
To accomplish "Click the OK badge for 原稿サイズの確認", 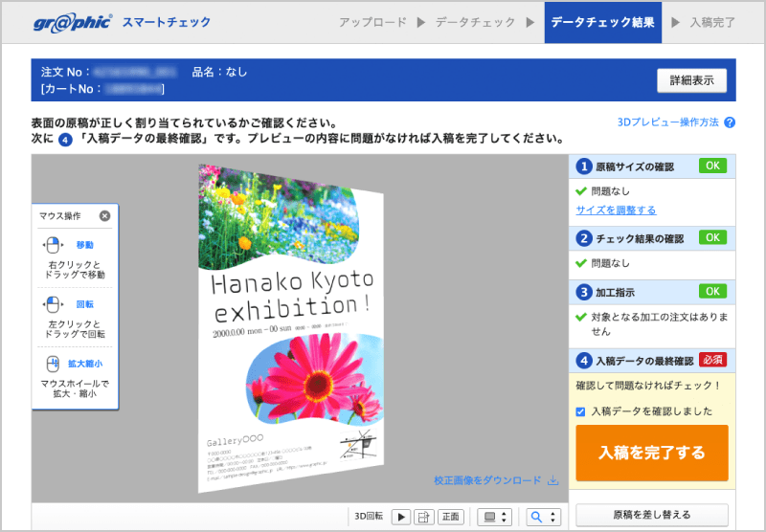I will tap(712, 166).
